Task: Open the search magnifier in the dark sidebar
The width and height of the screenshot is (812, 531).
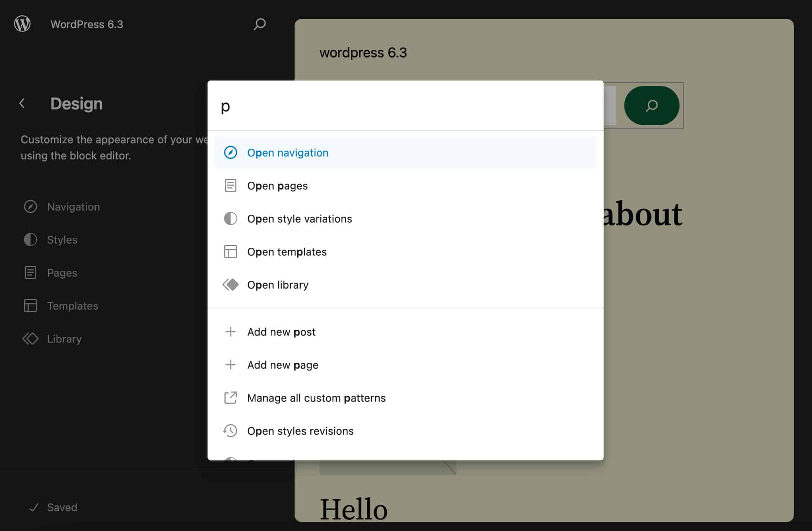Action: [x=260, y=24]
